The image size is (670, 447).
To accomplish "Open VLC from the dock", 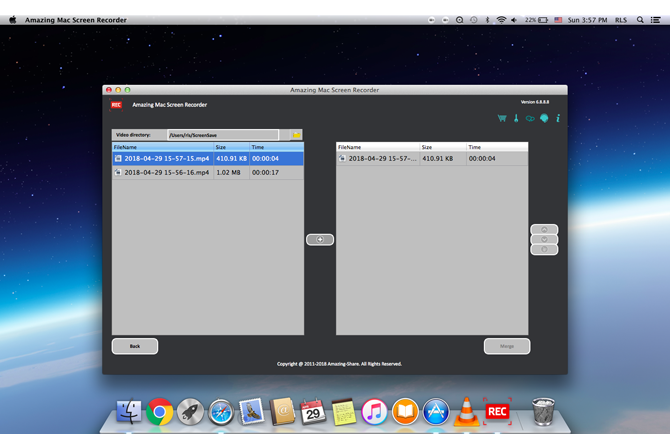I will pos(466,411).
